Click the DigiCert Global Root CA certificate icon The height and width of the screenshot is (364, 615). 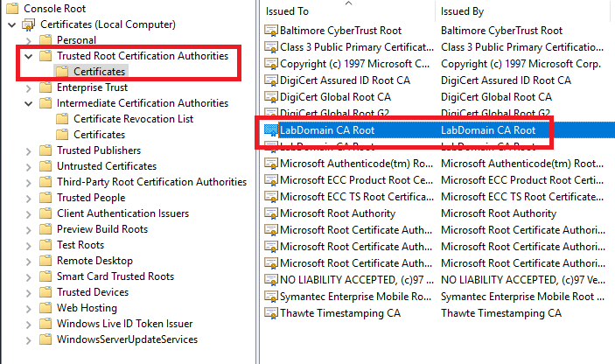(271, 97)
